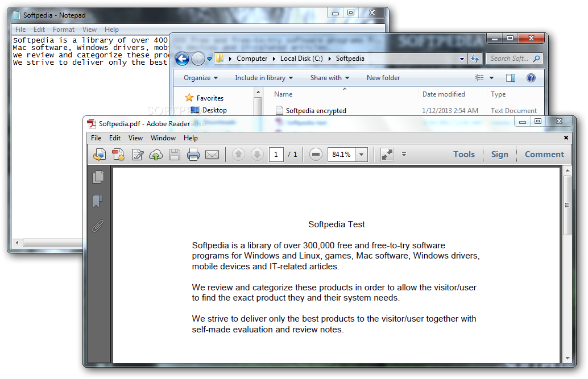Toggle the Explorer preview pane icon
This screenshot has width=588, height=379.
click(511, 78)
